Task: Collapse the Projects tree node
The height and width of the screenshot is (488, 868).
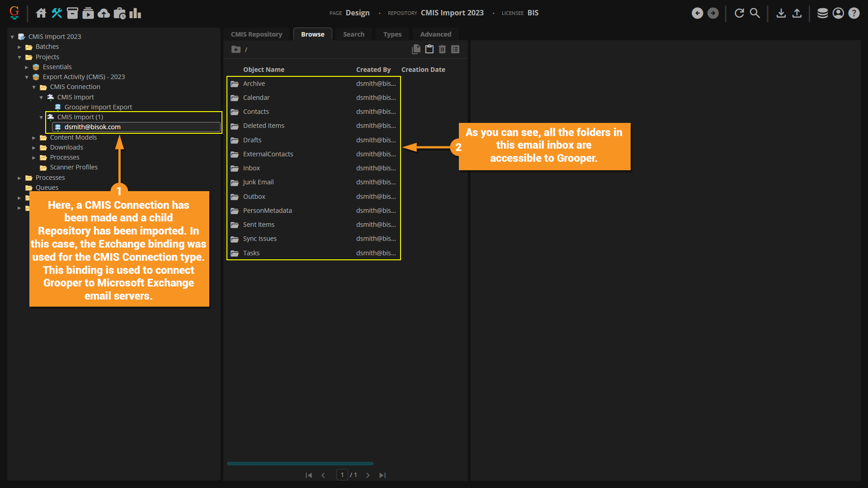Action: (19, 57)
